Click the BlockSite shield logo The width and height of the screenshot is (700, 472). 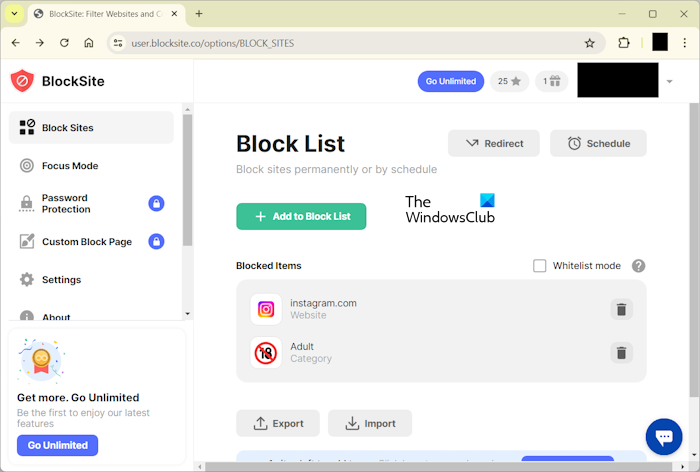[22, 81]
